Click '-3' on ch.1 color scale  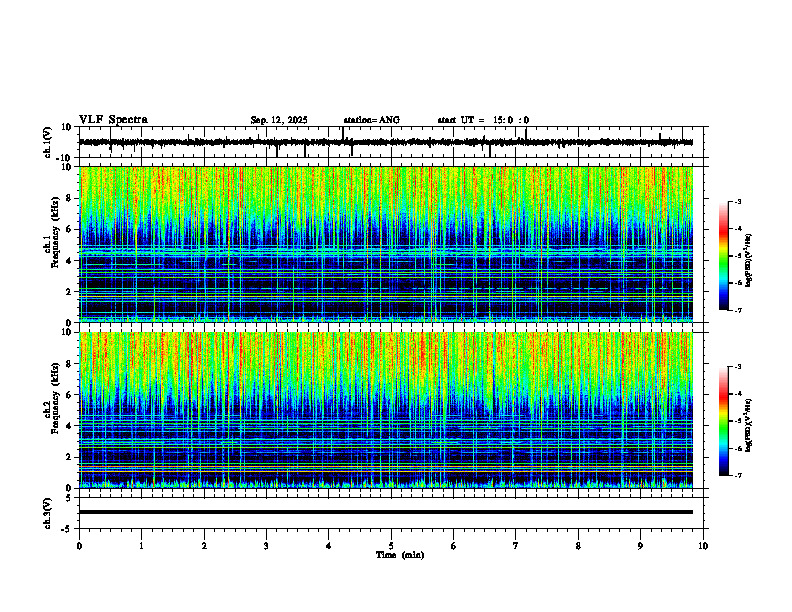[x=738, y=201]
